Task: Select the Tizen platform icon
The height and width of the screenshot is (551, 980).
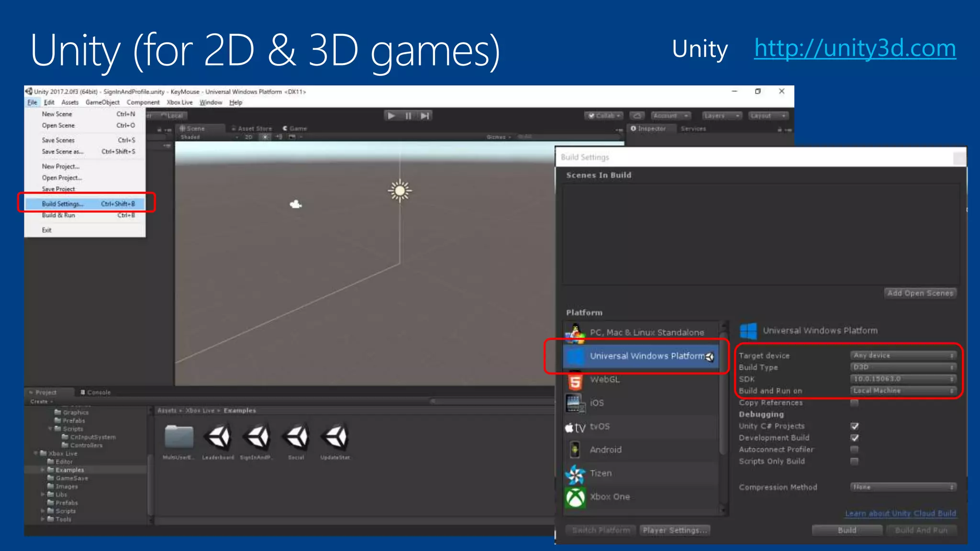Action: pos(575,474)
